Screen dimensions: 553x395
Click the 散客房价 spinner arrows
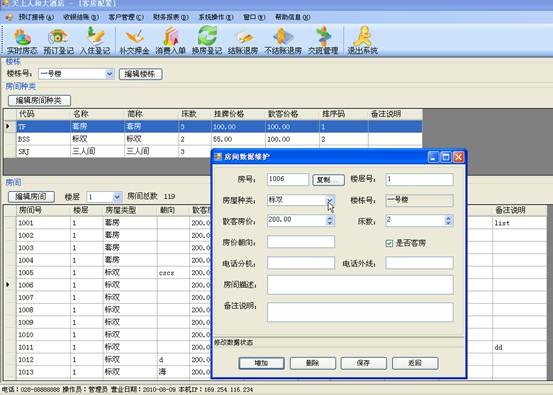(330, 221)
